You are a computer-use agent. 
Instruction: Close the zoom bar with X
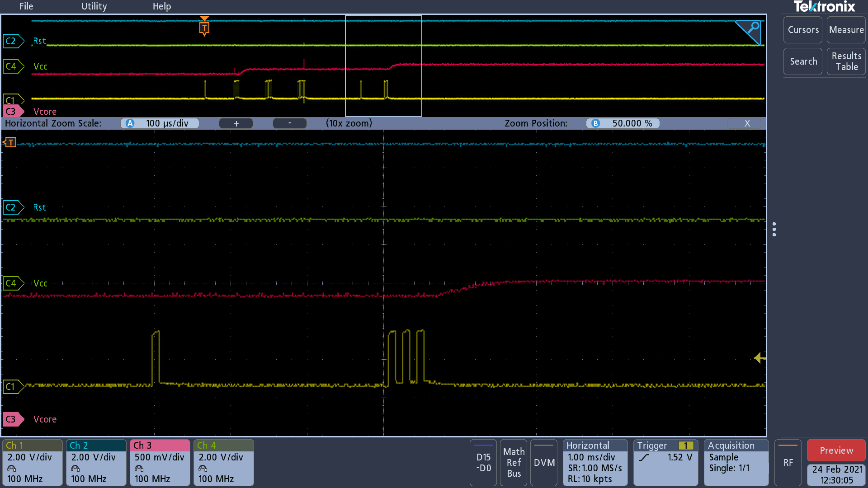point(747,123)
